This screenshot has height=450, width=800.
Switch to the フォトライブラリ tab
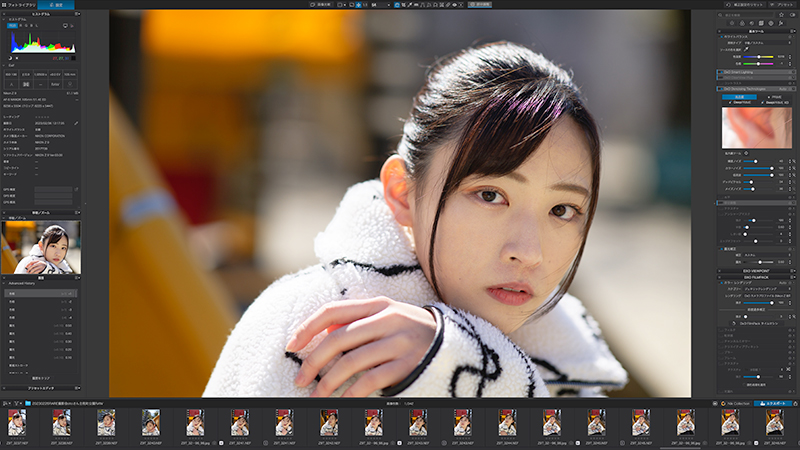pyautogui.click(x=19, y=5)
